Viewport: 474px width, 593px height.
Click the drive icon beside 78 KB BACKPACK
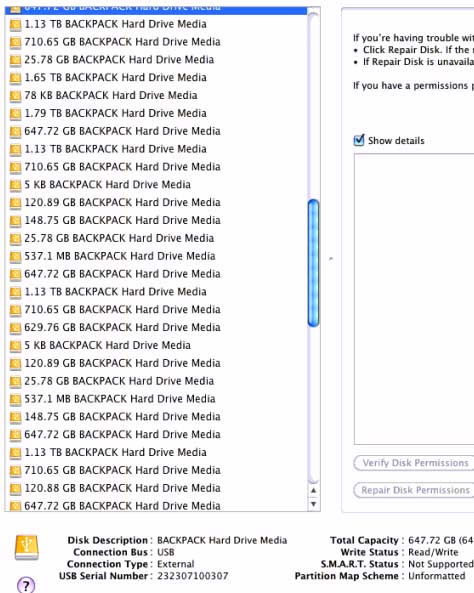click(15, 96)
